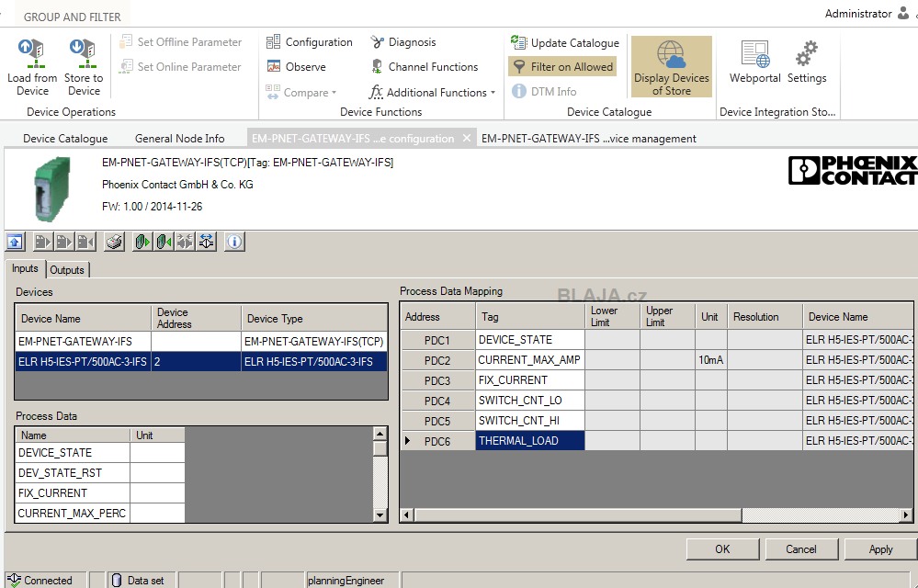Select the Outputs tab
The image size is (918, 588).
click(x=67, y=270)
